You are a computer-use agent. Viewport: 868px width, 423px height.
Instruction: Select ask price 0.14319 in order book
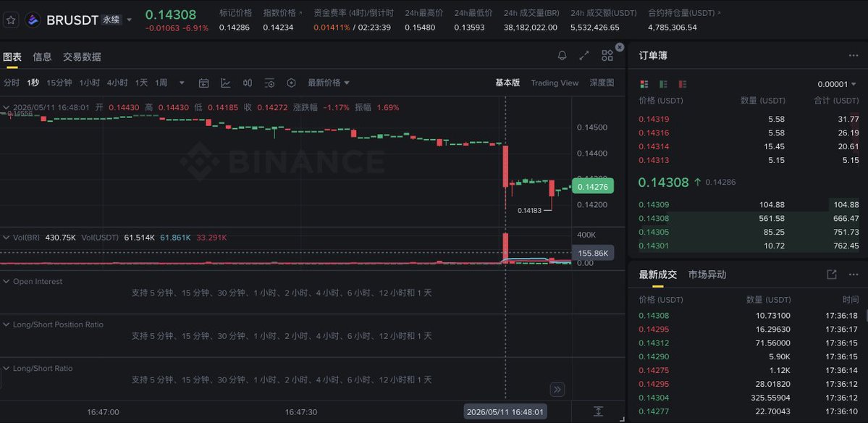654,119
